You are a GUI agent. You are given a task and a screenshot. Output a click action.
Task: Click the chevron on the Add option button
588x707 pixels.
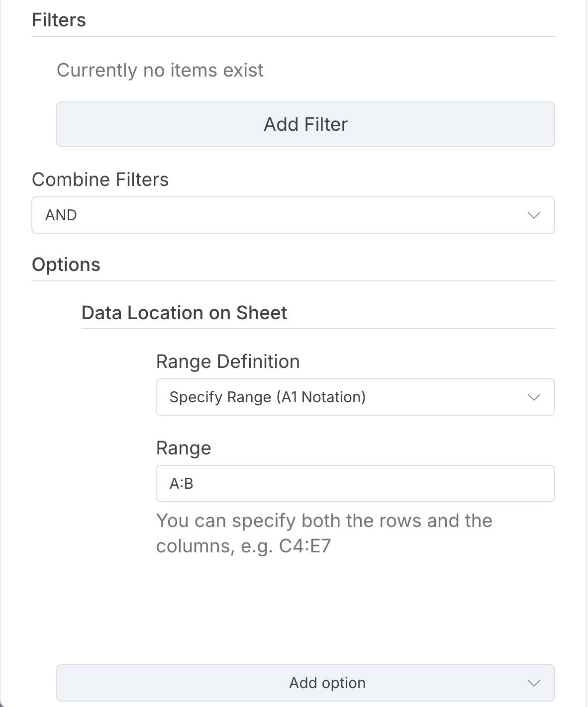click(534, 683)
